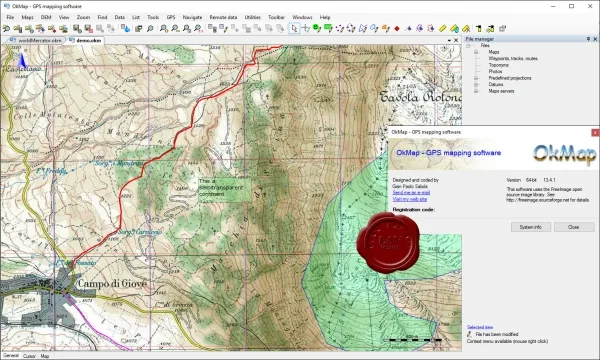Open the Utilities menu
Viewport: 600px width, 360px height.
[253, 17]
